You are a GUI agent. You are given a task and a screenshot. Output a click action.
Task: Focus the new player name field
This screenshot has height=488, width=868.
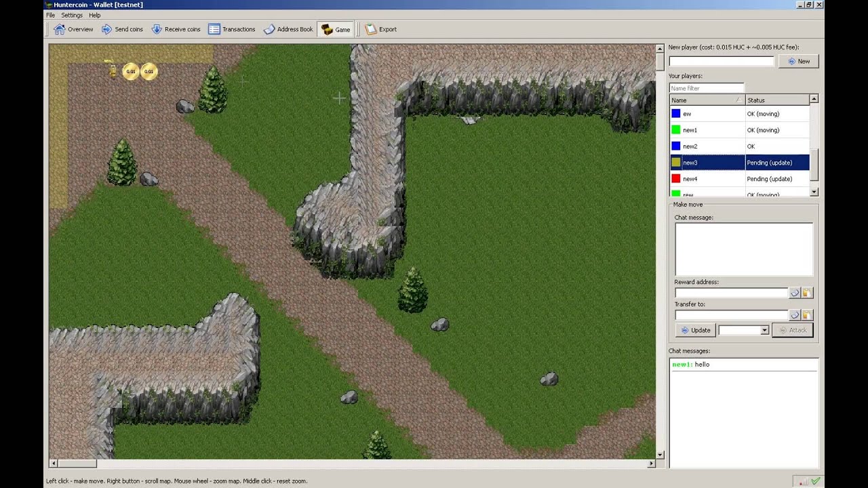coord(722,61)
